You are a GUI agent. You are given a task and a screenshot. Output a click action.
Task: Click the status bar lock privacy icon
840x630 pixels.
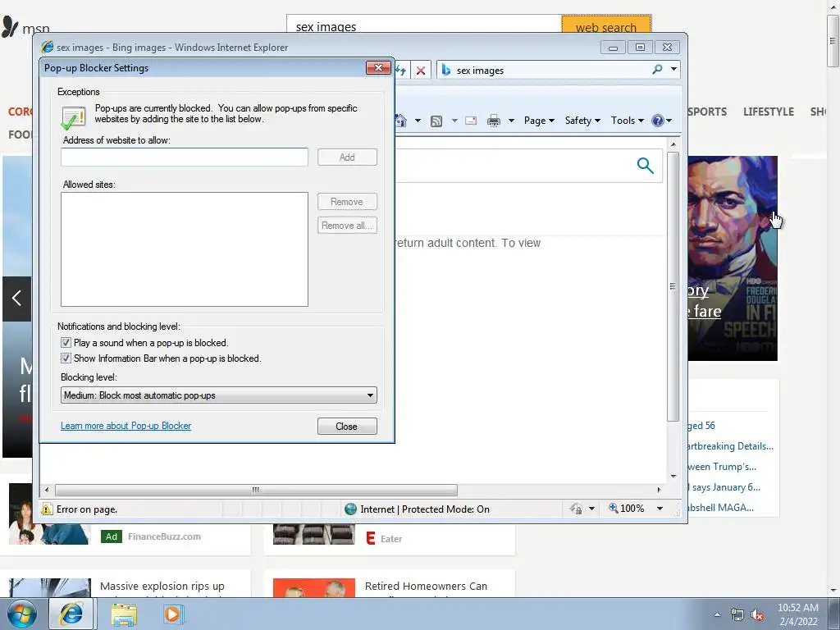576,509
